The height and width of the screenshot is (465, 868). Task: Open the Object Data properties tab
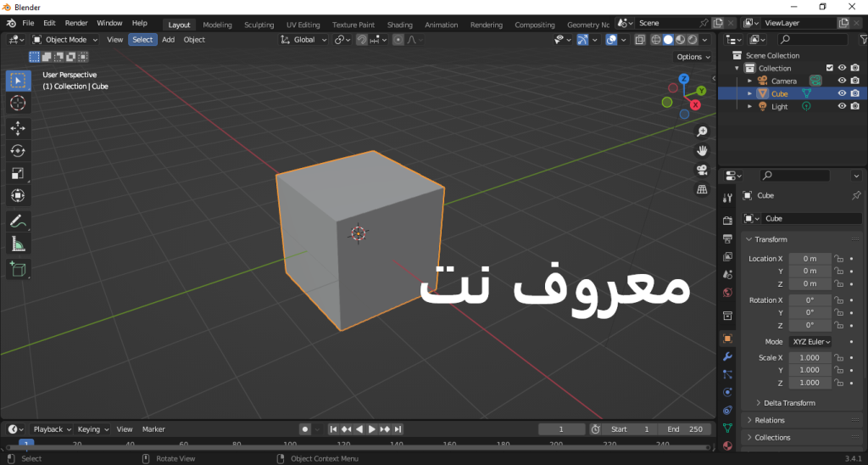727,428
